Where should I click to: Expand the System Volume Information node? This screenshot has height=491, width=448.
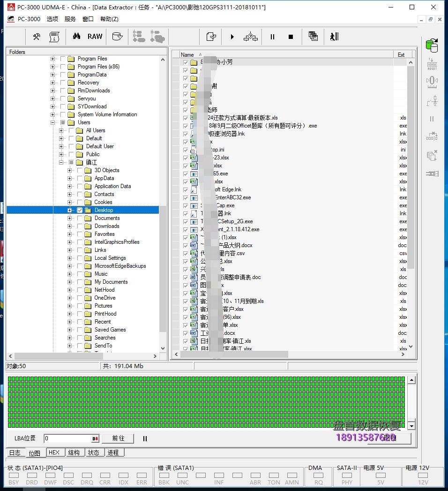click(x=52, y=114)
